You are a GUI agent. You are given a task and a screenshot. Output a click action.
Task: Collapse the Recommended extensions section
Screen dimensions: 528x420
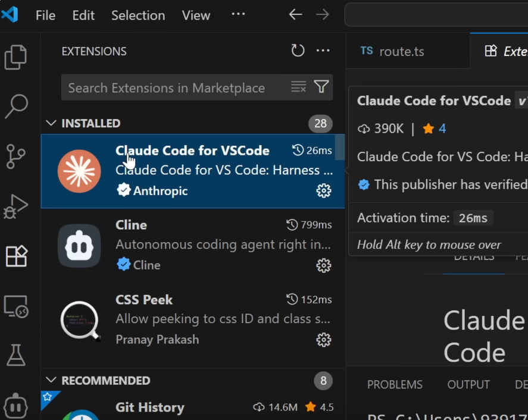click(52, 380)
